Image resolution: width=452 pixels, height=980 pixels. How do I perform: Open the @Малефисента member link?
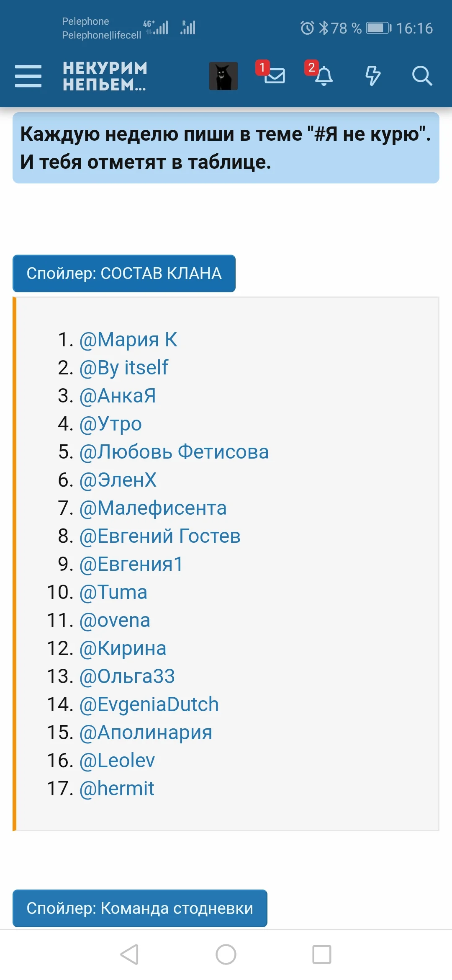tap(153, 508)
